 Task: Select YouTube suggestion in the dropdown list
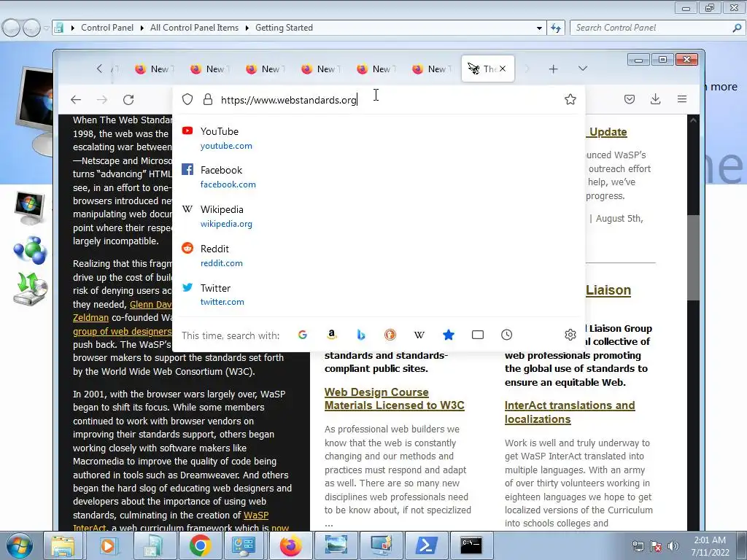click(x=379, y=138)
